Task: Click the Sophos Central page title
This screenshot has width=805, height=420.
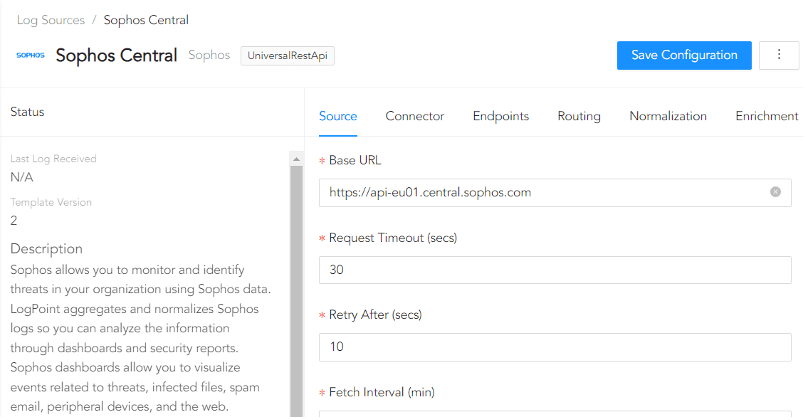Action: click(117, 55)
